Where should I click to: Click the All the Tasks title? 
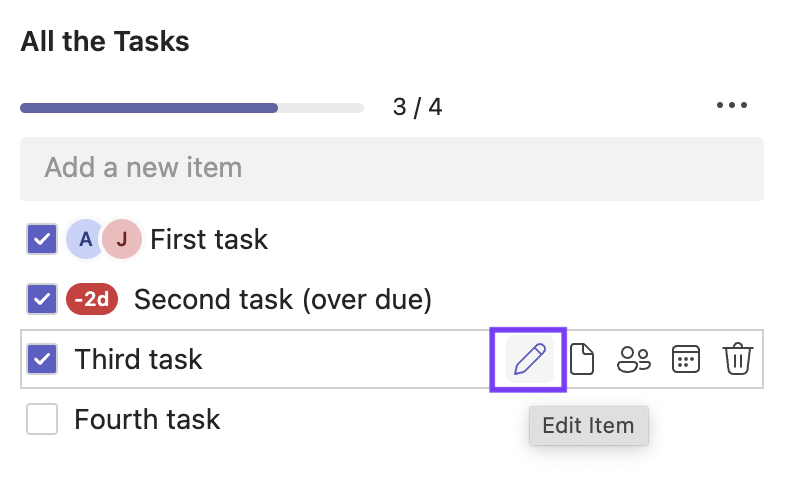105,42
